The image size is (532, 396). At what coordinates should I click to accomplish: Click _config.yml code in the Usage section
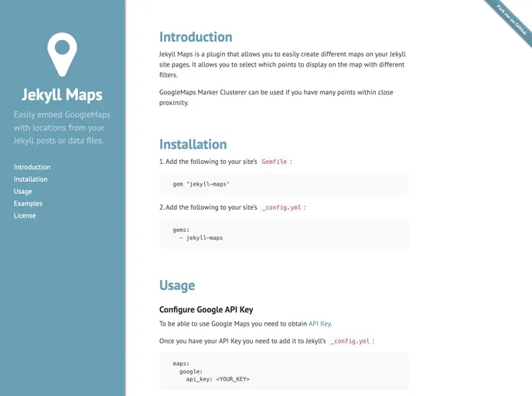(x=350, y=341)
